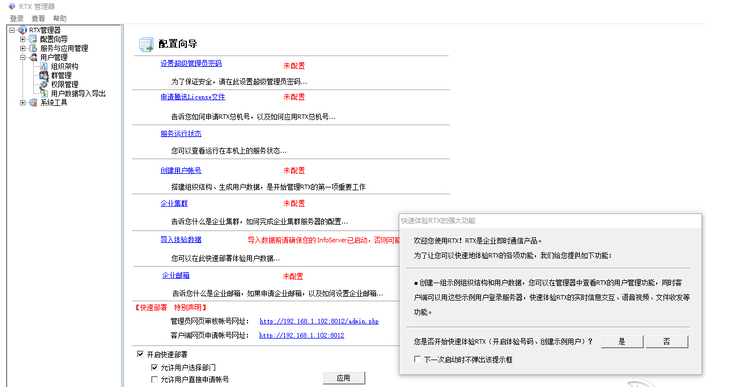730x387 pixels.
Task: Check 下一次启动时不弹出该提示框 in the dialog
Action: click(417, 359)
